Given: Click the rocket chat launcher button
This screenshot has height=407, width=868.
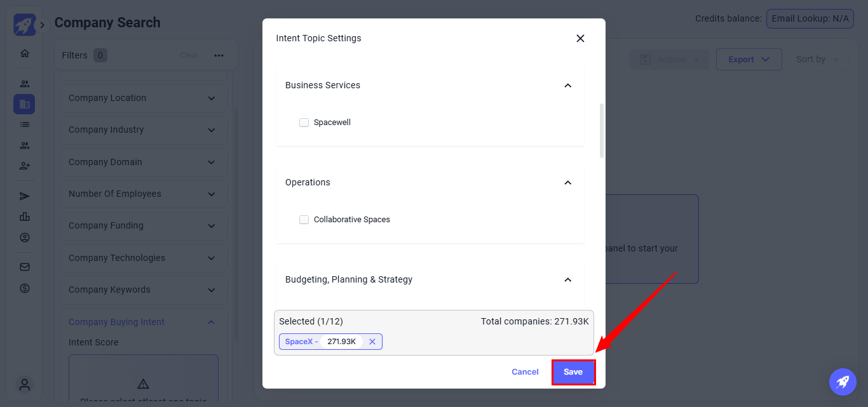Looking at the screenshot, I should [x=843, y=382].
